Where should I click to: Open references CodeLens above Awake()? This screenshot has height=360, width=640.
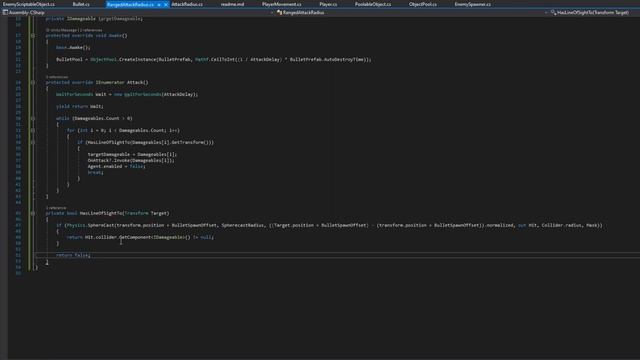click(91, 30)
